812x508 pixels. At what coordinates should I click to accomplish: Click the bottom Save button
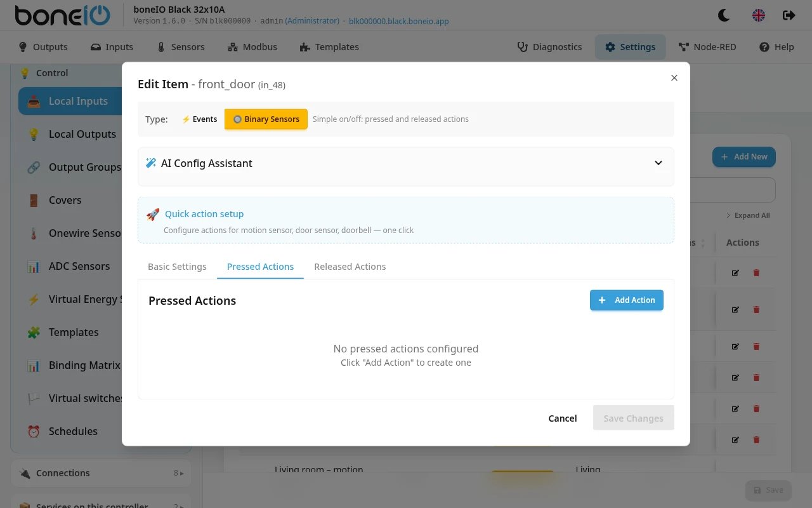point(768,490)
